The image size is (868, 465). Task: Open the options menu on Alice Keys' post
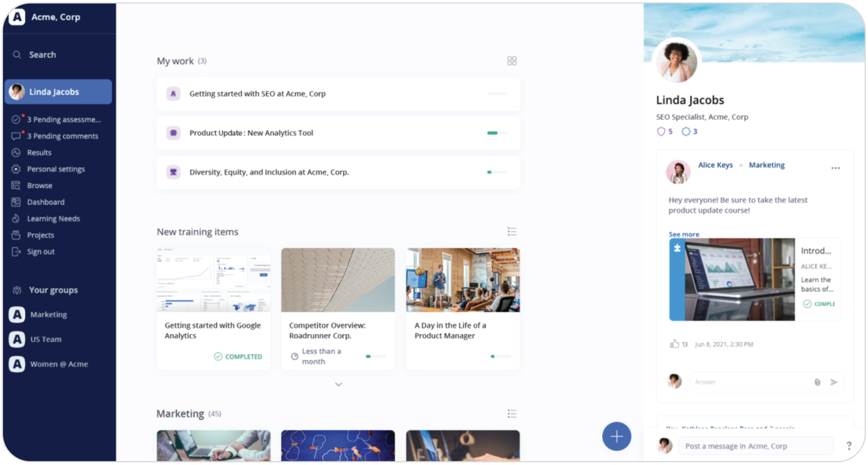coord(836,167)
